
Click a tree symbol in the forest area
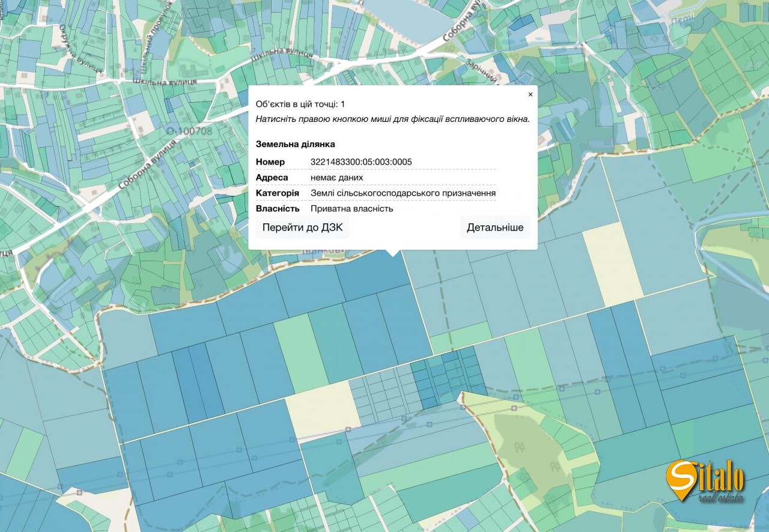[520, 447]
